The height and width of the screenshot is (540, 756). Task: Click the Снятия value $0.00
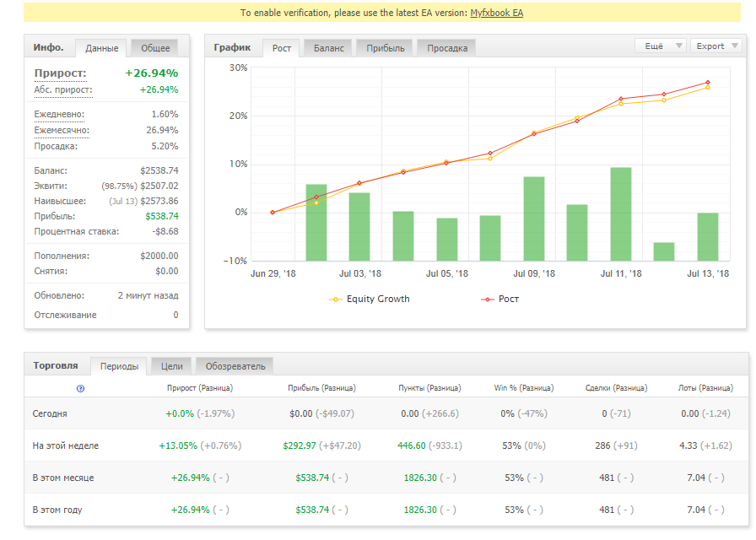pos(167,272)
